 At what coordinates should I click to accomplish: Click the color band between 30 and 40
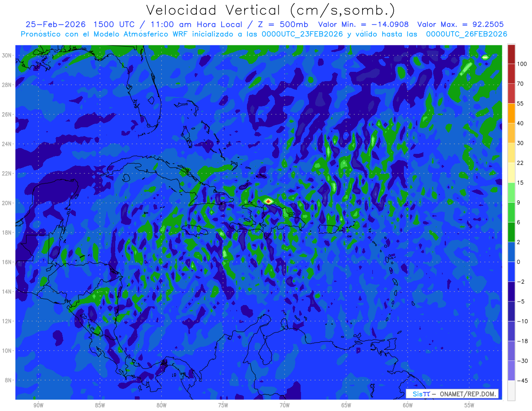511,133
